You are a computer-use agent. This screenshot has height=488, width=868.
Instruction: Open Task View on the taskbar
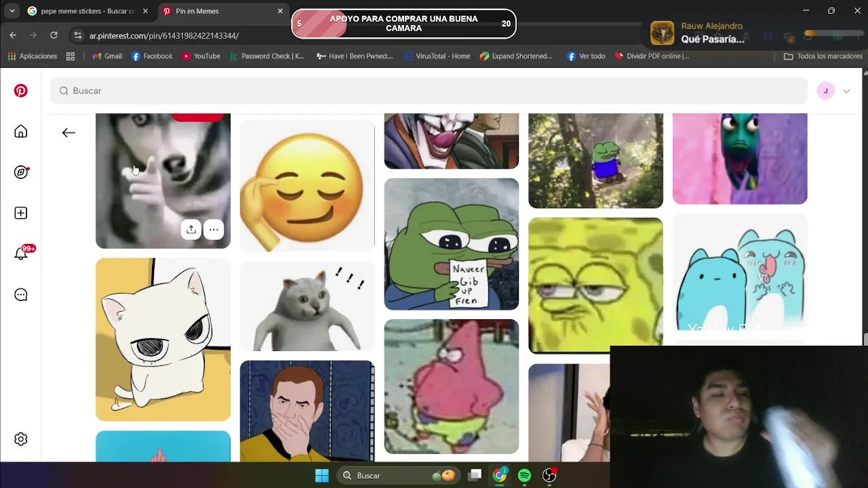pos(475,476)
